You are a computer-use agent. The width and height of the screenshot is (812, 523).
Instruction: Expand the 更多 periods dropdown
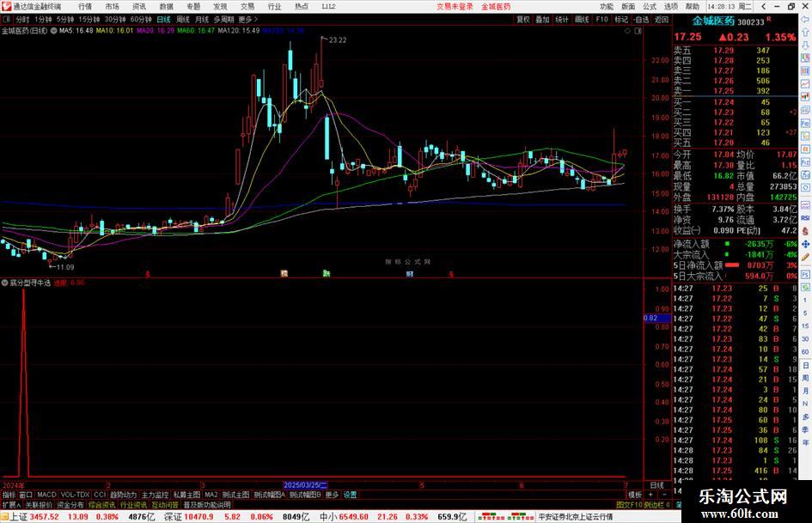[247, 19]
